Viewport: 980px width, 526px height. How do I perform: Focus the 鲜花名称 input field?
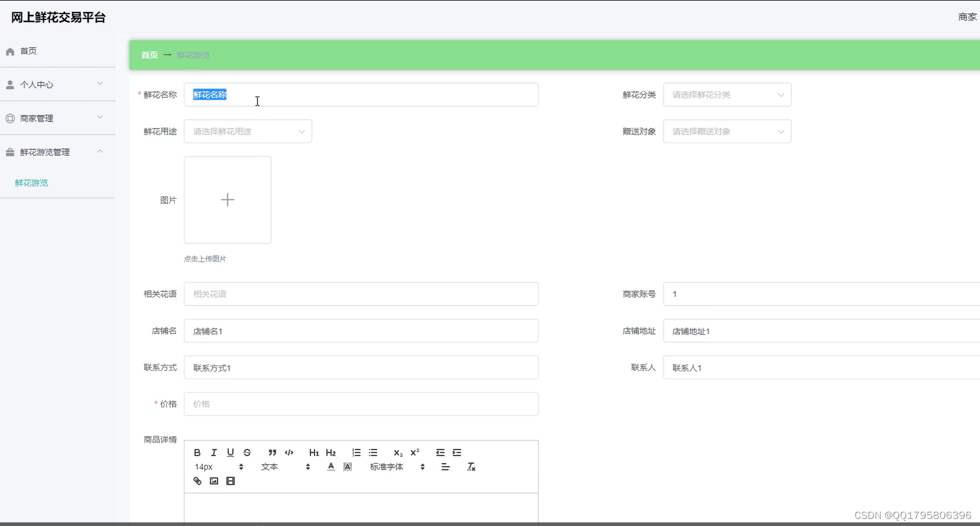(x=361, y=95)
